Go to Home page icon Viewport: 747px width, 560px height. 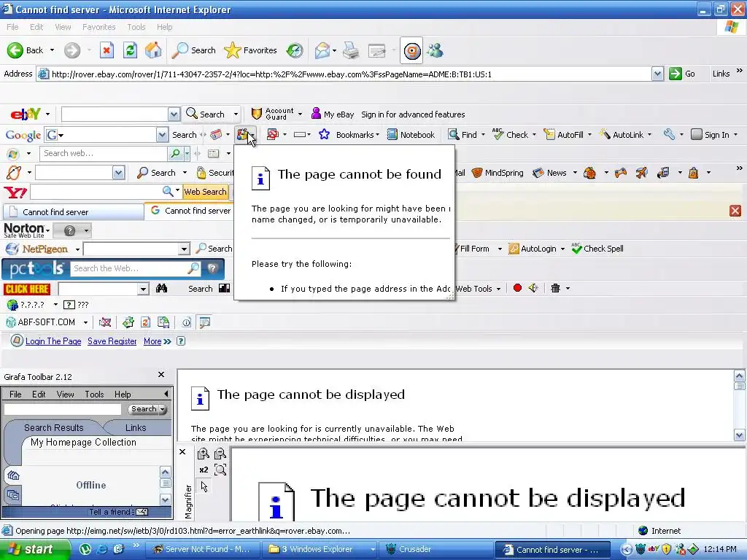click(153, 50)
